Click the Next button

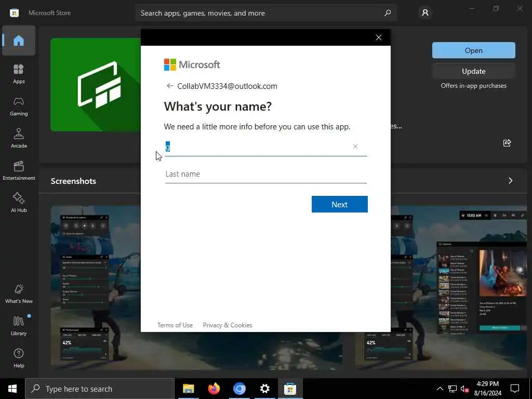(340, 204)
